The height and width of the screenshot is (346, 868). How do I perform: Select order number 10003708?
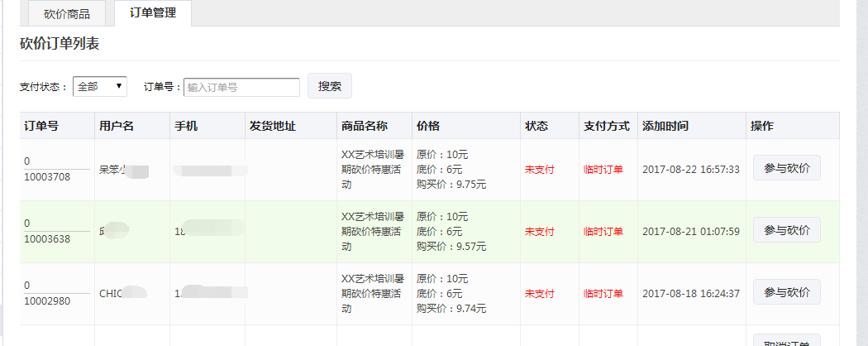coord(47,177)
